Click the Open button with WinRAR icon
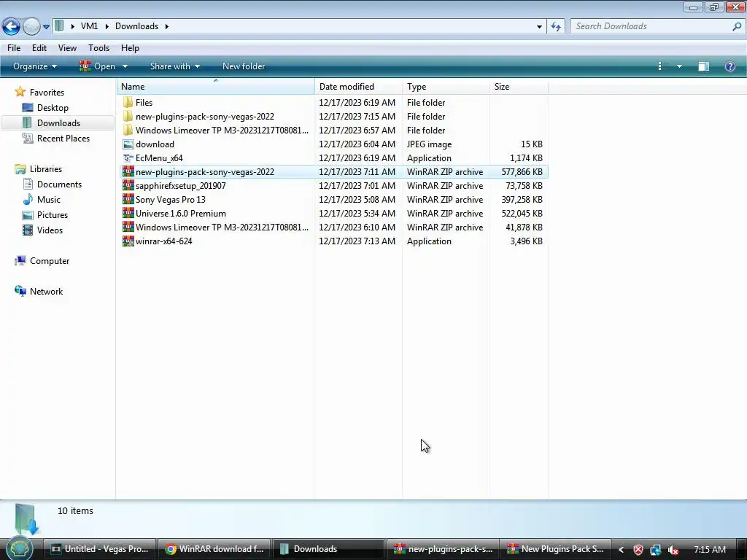747x560 pixels. (98, 66)
